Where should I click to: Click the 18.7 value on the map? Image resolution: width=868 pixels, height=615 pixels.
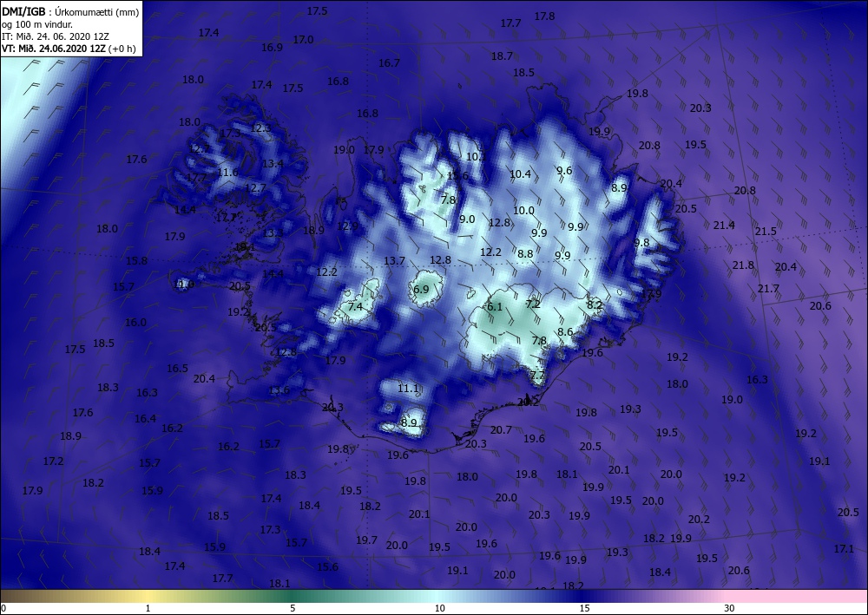[x=502, y=56]
